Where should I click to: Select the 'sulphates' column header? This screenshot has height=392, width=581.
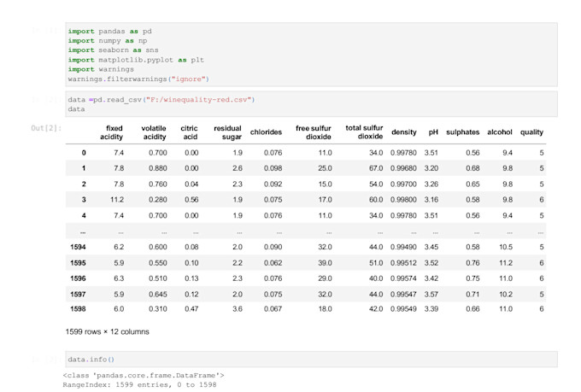click(x=463, y=132)
